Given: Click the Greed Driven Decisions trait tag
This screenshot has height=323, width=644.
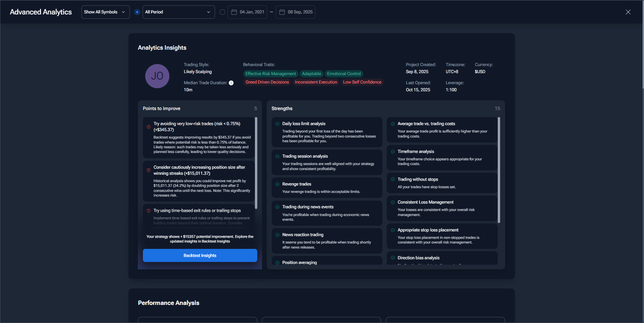Looking at the screenshot, I should (x=267, y=82).
